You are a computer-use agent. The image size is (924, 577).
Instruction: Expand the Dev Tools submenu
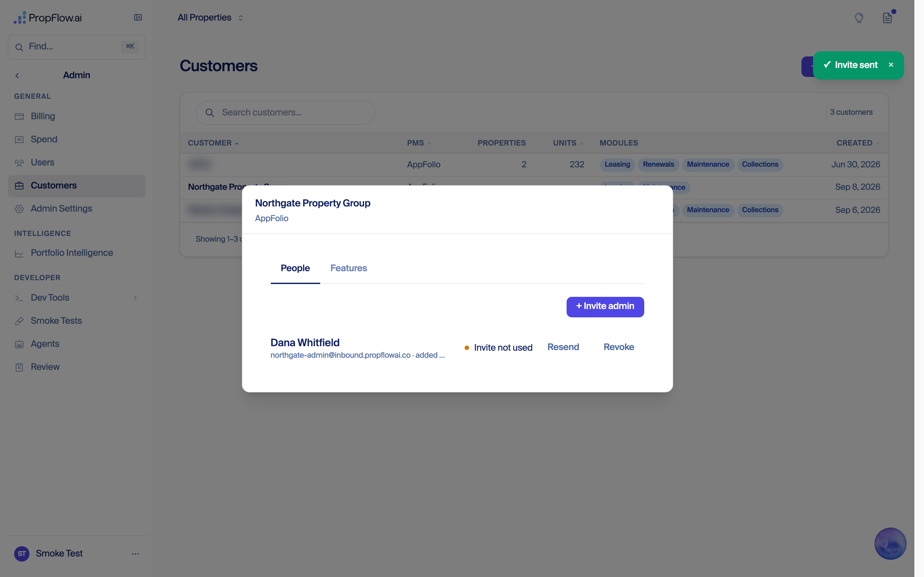[76, 298]
